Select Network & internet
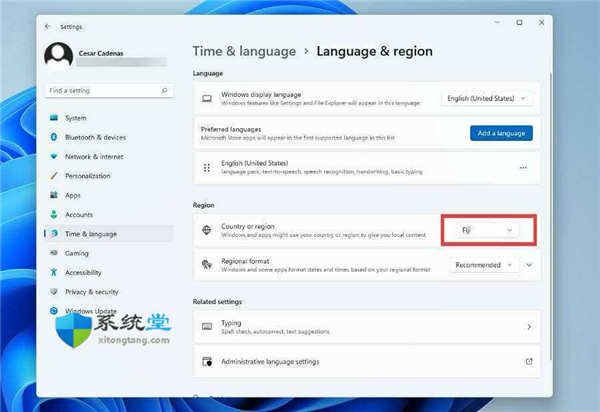600x412 pixels. pos(109,156)
